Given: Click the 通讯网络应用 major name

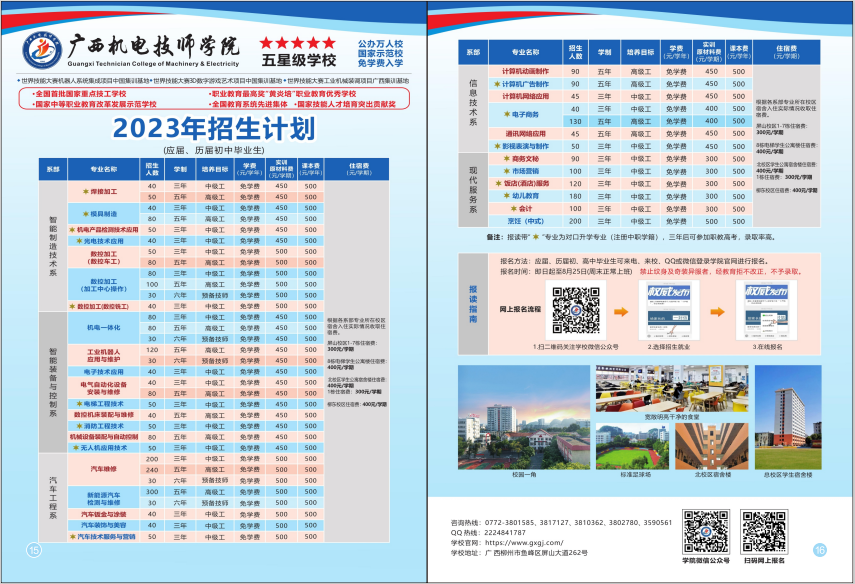Looking at the screenshot, I should coord(526,134).
